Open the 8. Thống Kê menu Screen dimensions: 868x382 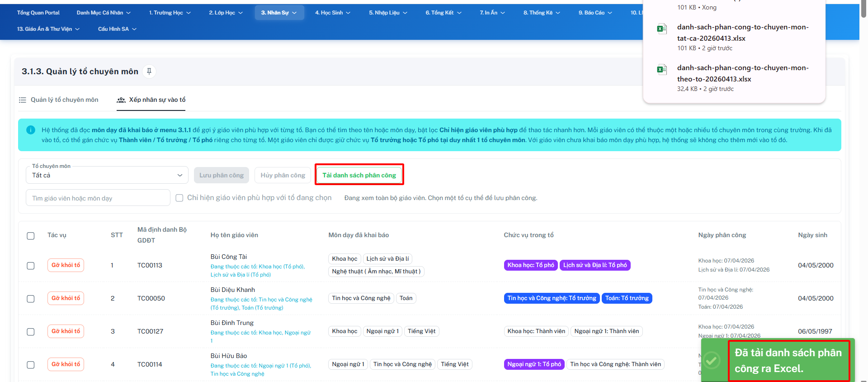[x=542, y=13]
